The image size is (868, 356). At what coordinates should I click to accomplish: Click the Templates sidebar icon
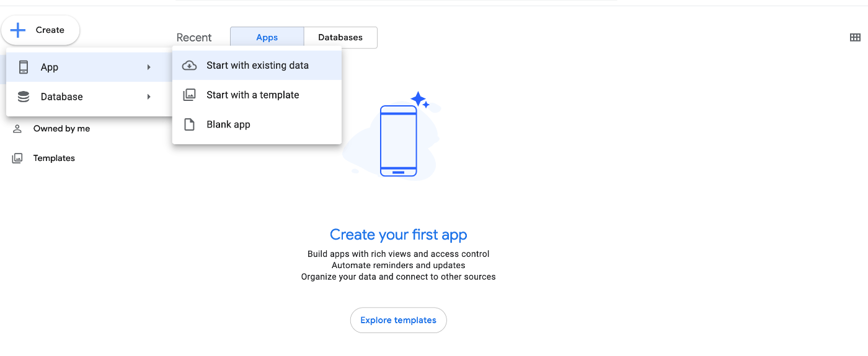[17, 158]
